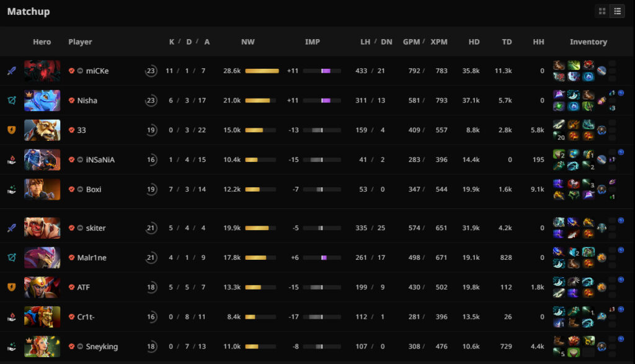Click the level 23 circle for miCKe
Image resolution: width=635 pixels, height=364 pixels.
[151, 71]
